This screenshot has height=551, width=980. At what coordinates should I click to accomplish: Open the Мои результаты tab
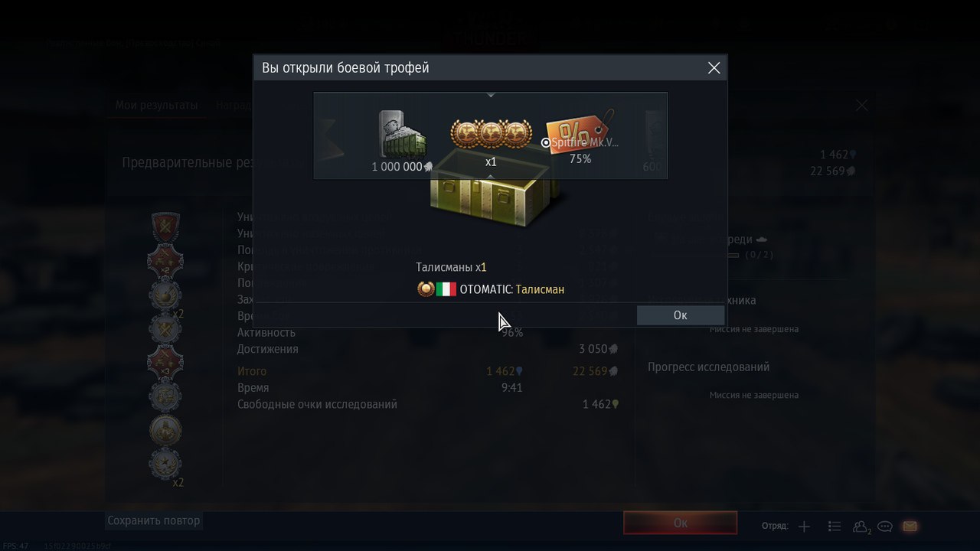(x=156, y=105)
